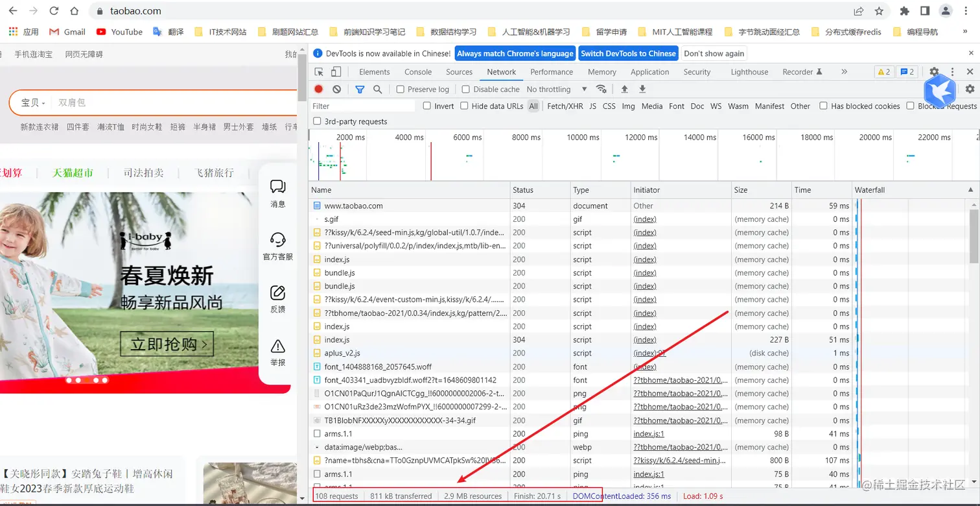980x506 pixels.
Task: Open the Lighthouse tab
Action: click(749, 72)
